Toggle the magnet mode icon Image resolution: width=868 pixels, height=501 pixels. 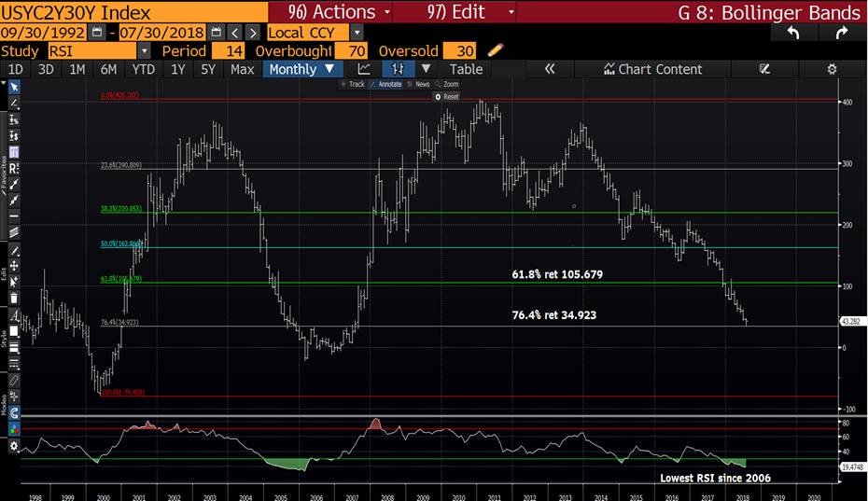14,413
